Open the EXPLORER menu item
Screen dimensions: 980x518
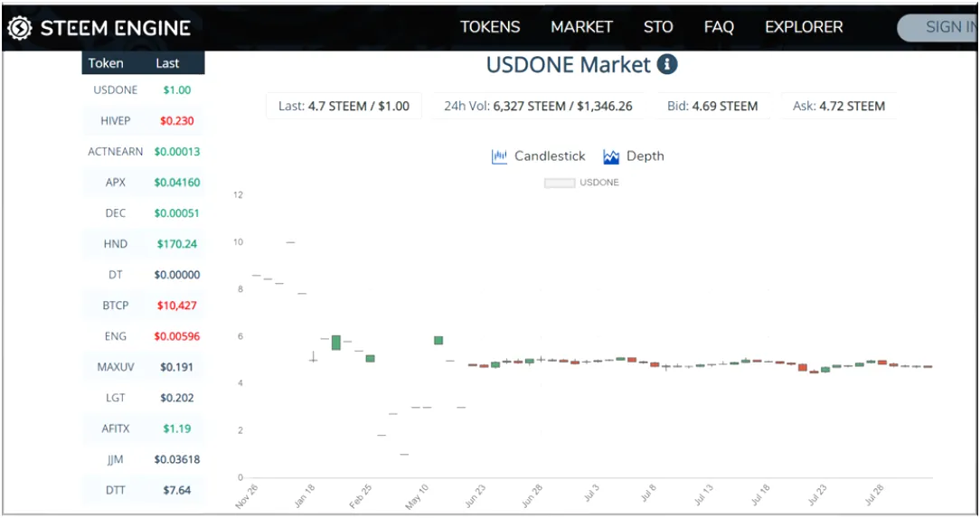(804, 27)
